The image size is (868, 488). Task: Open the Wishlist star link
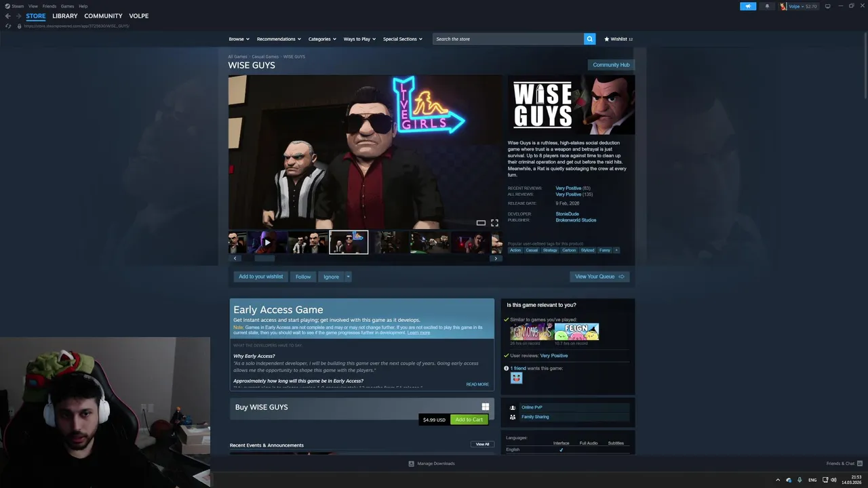618,39
